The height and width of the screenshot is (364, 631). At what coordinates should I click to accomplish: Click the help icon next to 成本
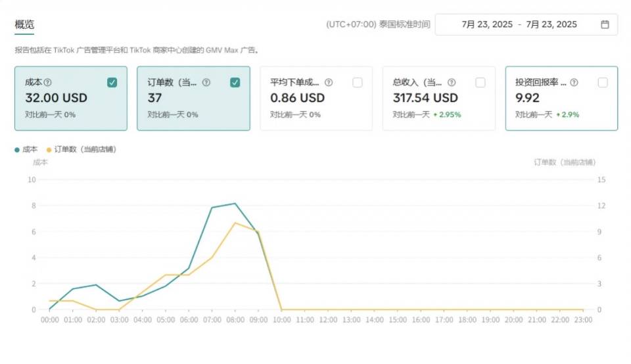[47, 82]
